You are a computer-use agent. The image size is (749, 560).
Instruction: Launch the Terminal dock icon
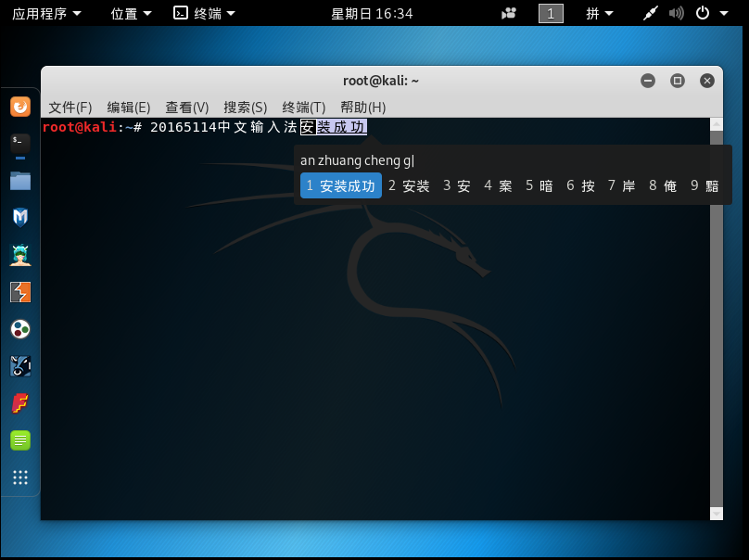[x=20, y=144]
